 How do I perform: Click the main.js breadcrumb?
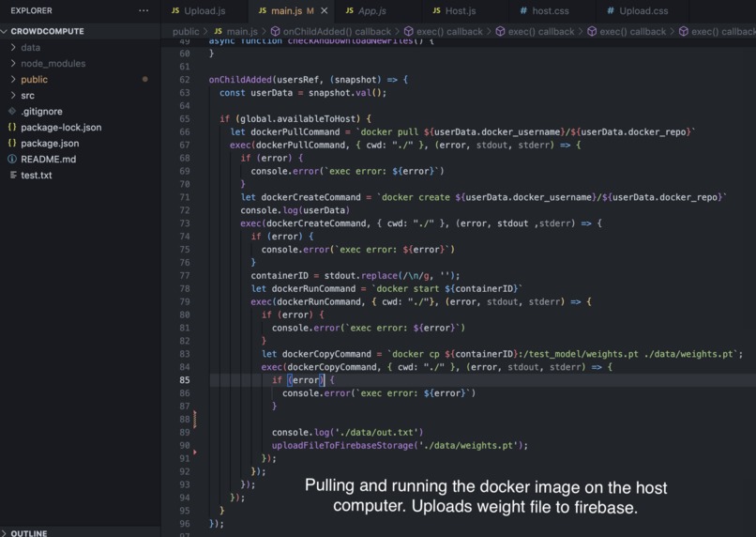pos(242,31)
